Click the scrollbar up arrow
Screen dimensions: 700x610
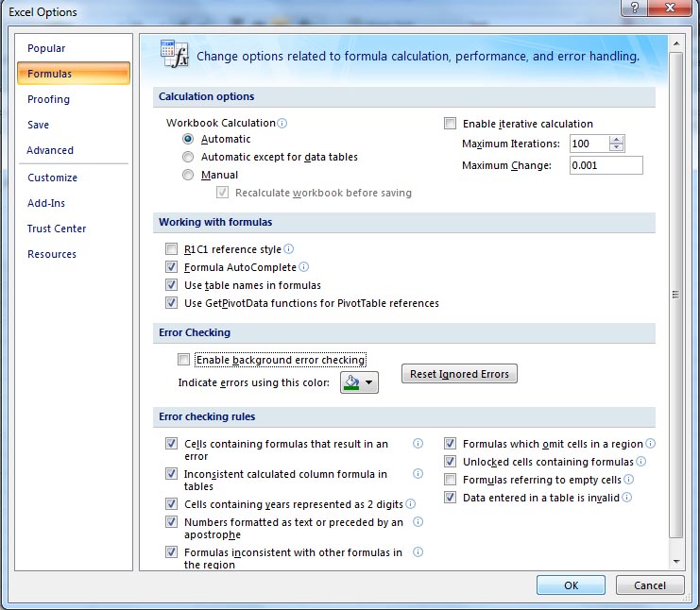coord(676,43)
